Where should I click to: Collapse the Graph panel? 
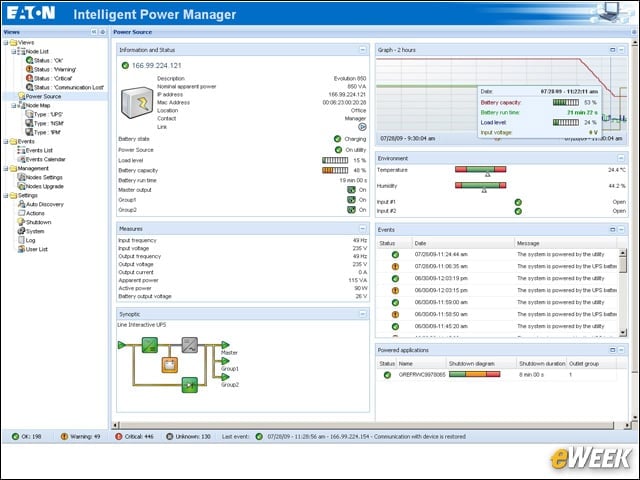[x=621, y=49]
